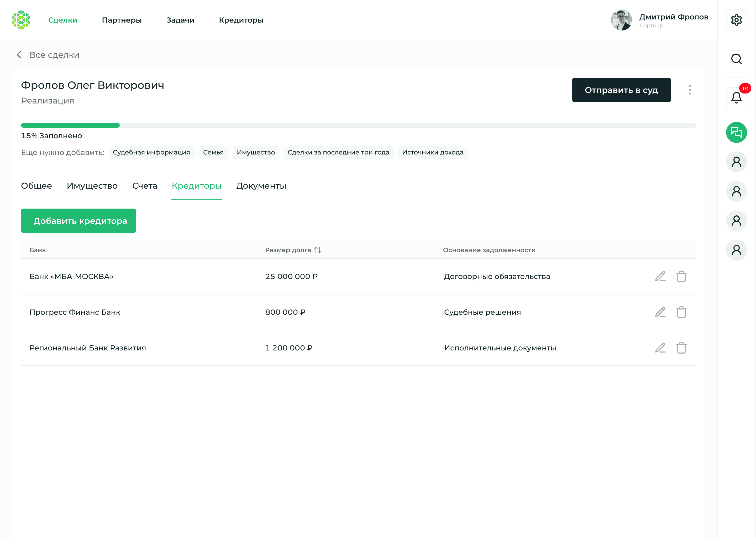Switch to the Общее tab
This screenshot has width=756, height=538.
tap(36, 186)
